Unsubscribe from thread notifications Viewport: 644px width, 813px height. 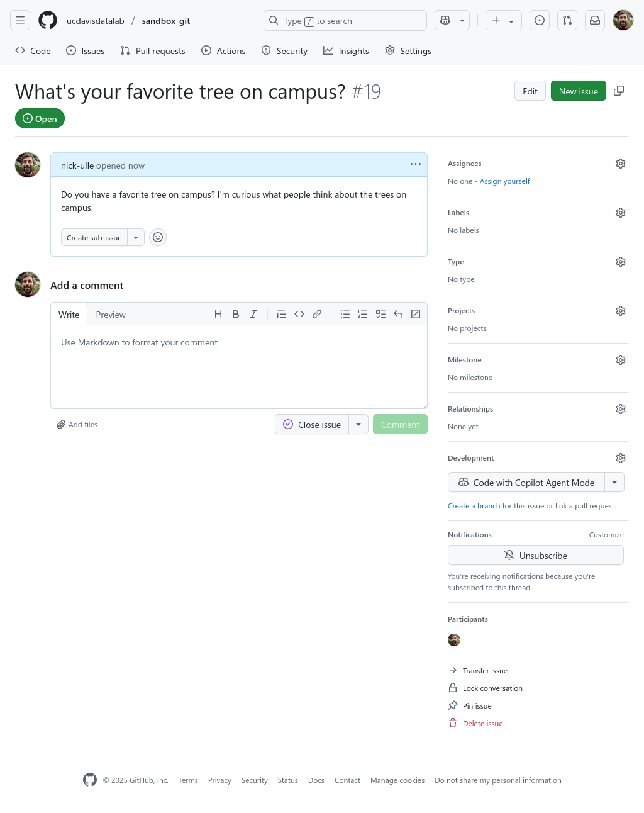pyautogui.click(x=536, y=556)
